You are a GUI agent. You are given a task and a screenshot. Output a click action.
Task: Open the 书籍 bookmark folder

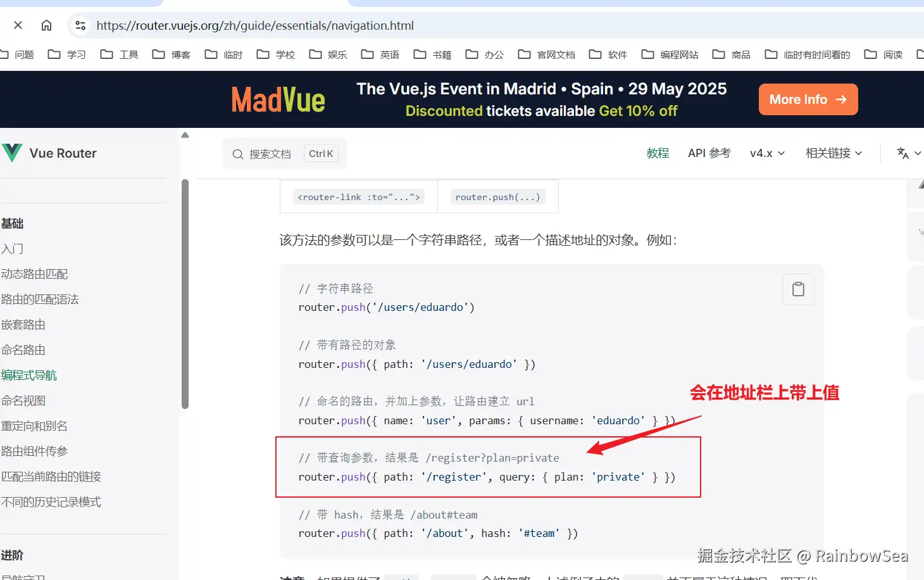433,54
